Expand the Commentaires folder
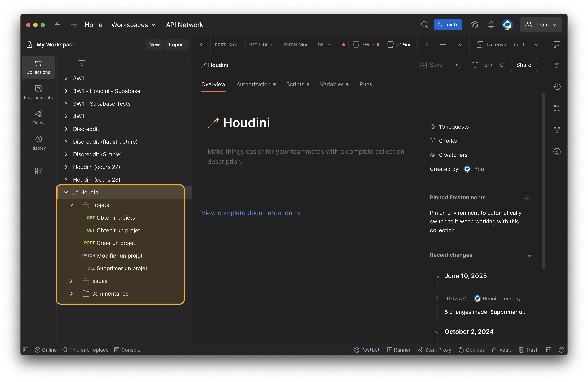This screenshot has width=588, height=382. [x=71, y=294]
